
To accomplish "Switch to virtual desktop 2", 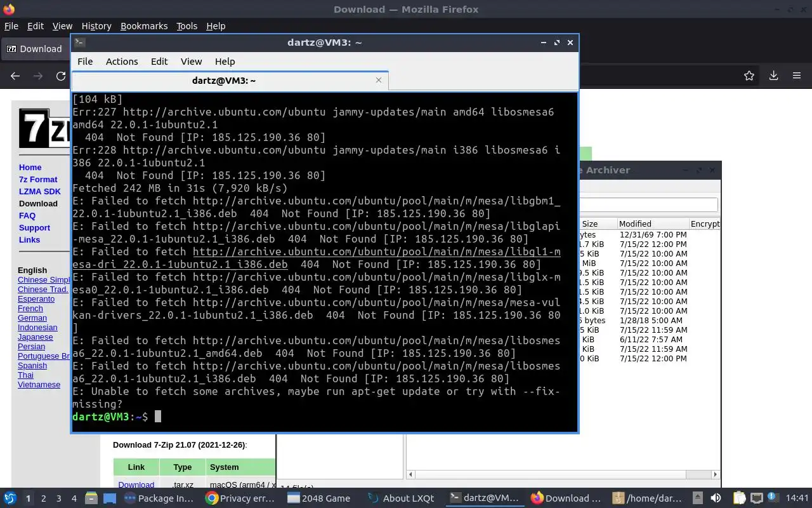I will 43,498.
